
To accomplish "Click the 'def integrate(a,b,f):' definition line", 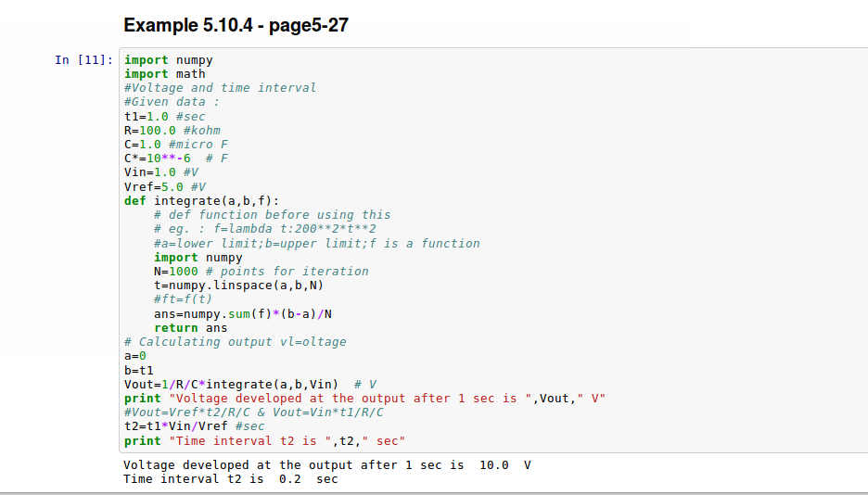I will 201,200.
